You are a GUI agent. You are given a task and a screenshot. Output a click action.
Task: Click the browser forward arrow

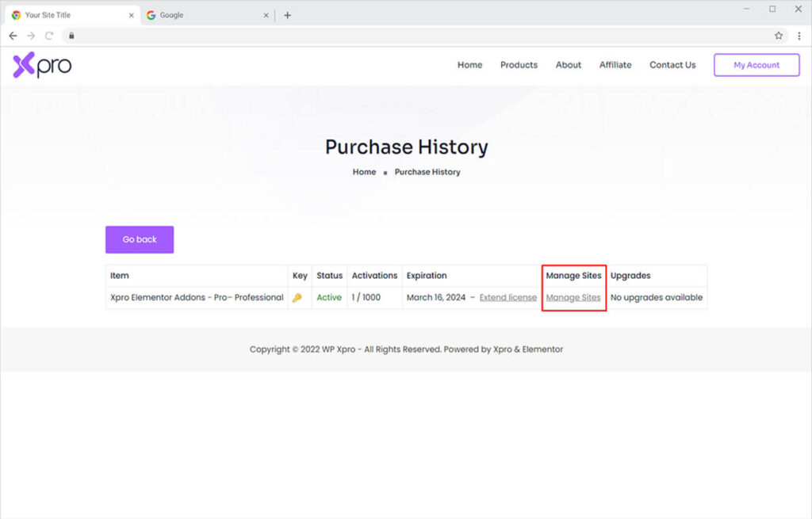(31, 36)
